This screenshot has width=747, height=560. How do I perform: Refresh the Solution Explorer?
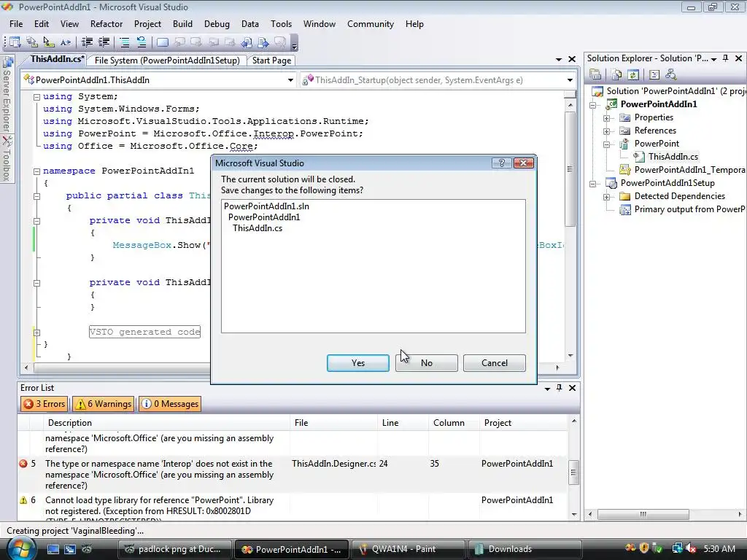click(632, 74)
